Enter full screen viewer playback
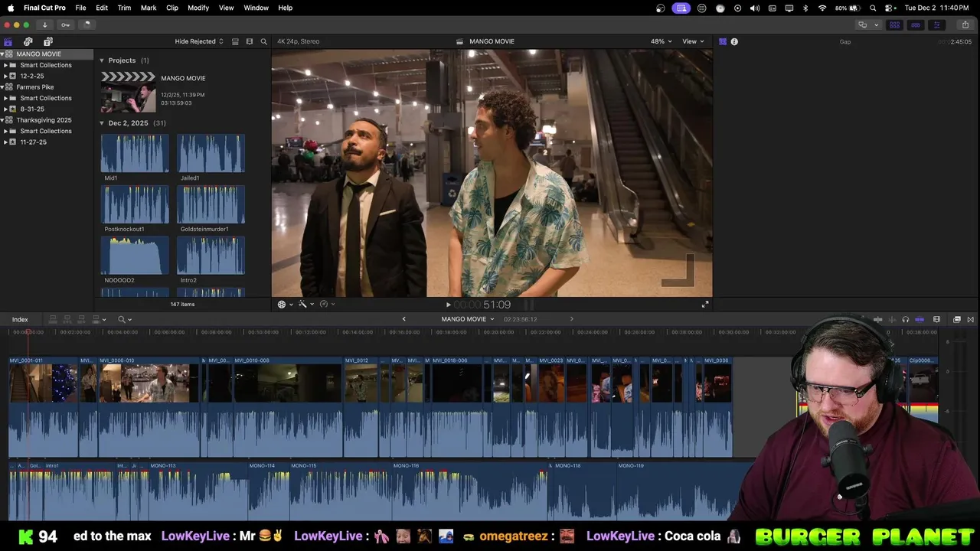 point(705,304)
